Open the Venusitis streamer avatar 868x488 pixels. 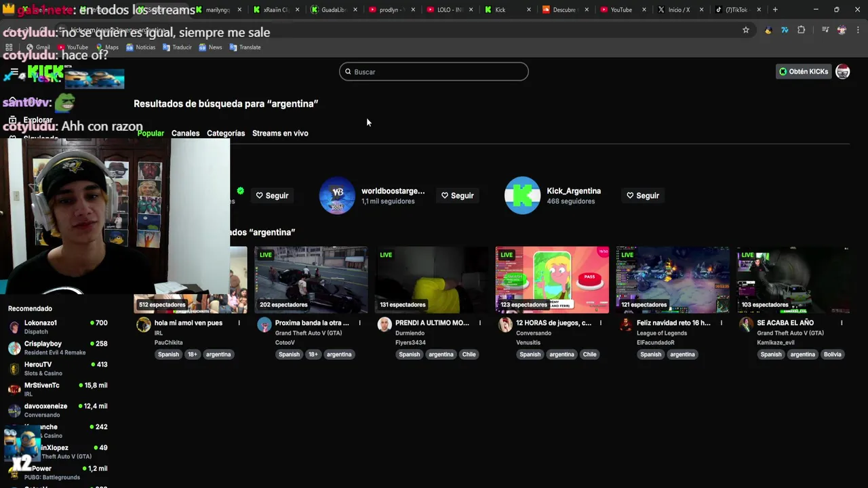pos(505,325)
